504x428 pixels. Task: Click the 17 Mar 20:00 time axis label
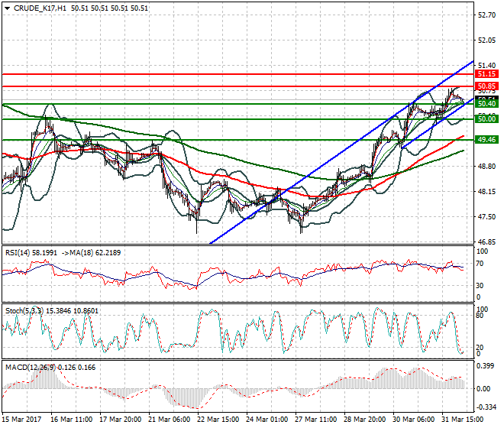[120, 420]
